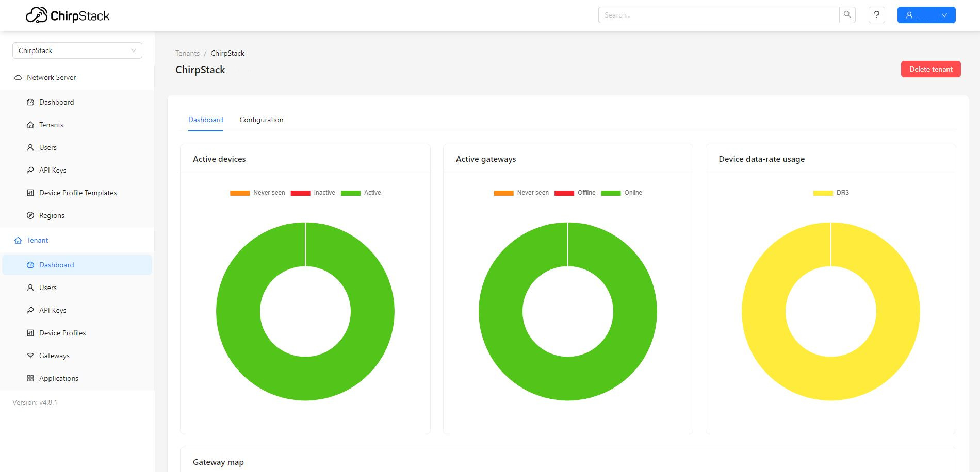
Task: Go to Tenants menu item
Action: pos(77,125)
